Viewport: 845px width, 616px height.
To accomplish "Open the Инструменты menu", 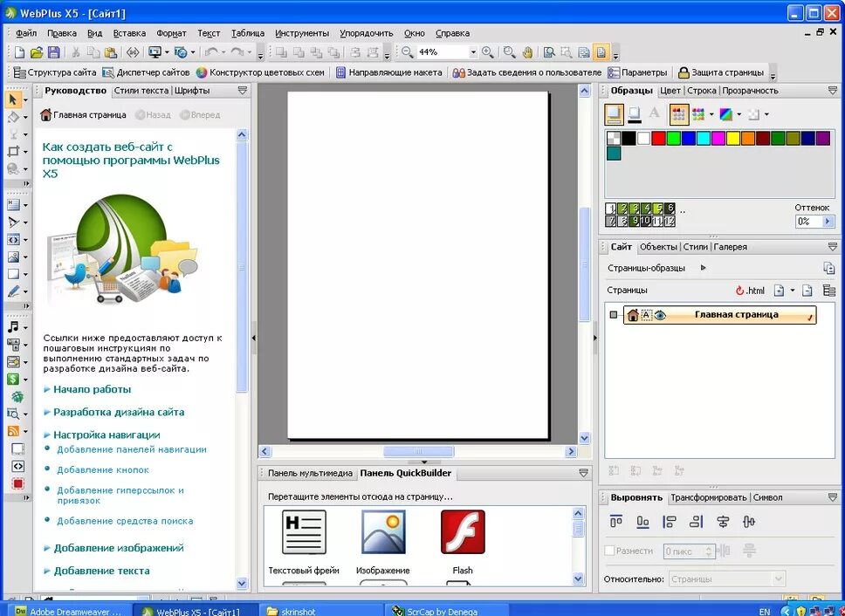I will 302,33.
